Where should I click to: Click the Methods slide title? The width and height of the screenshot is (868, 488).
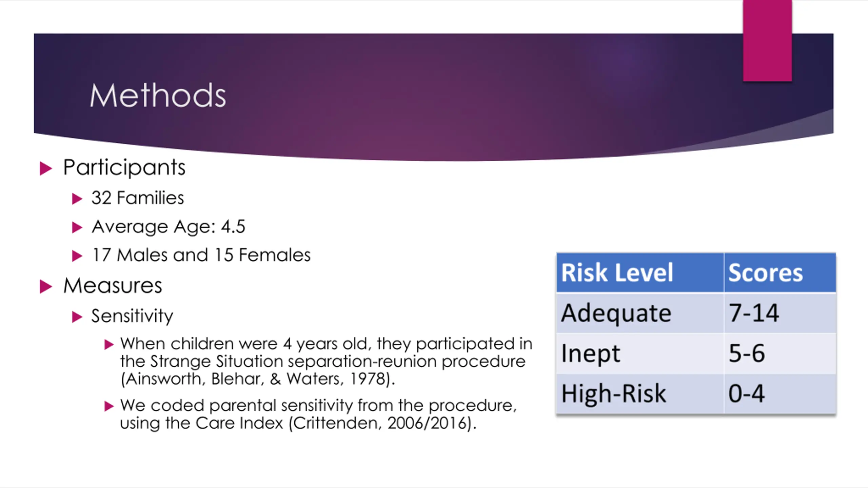click(158, 96)
